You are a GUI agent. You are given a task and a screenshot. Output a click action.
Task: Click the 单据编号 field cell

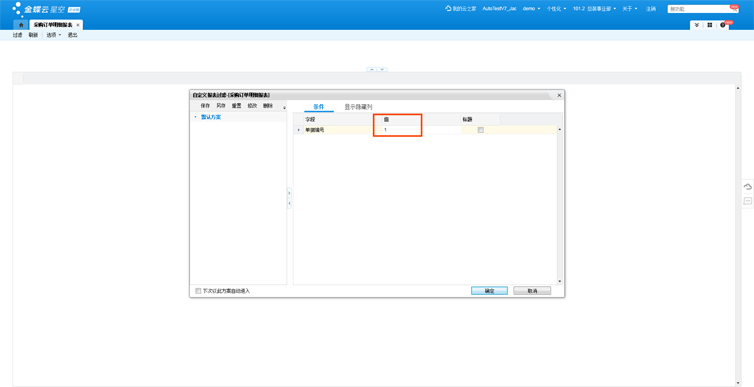[x=339, y=130]
